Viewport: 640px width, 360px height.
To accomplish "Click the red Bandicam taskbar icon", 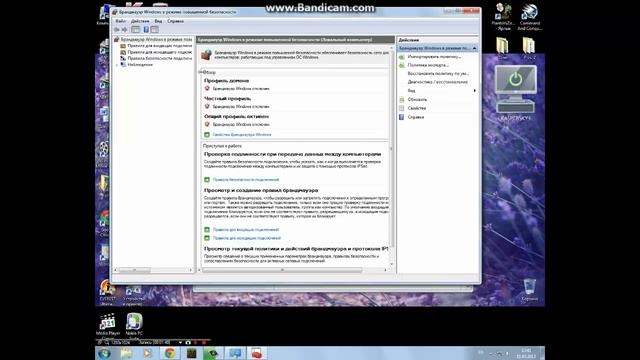I will click(x=256, y=353).
